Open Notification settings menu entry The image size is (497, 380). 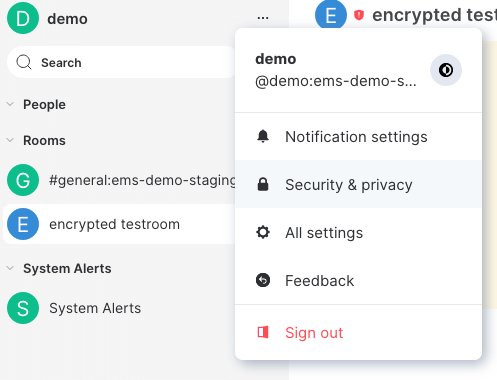[358, 137]
